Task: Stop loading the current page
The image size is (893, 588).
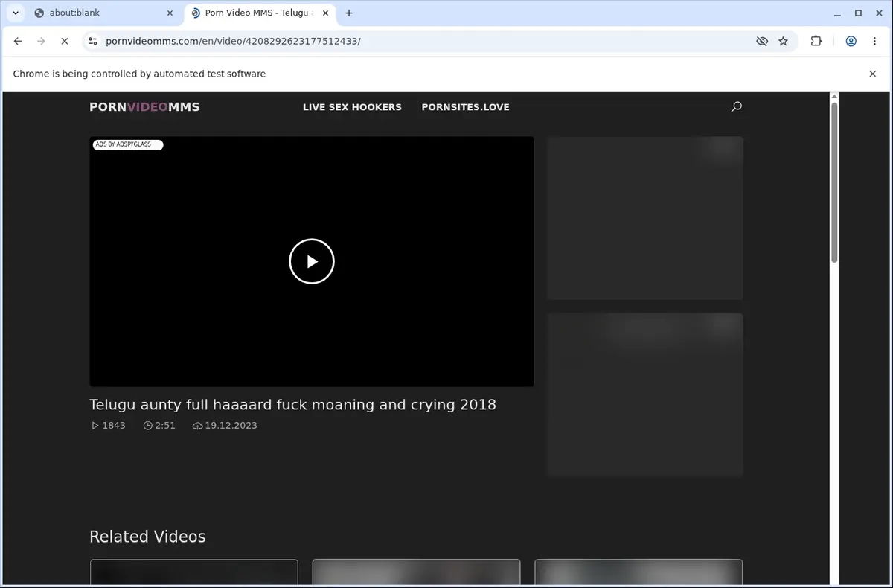Action: point(64,42)
